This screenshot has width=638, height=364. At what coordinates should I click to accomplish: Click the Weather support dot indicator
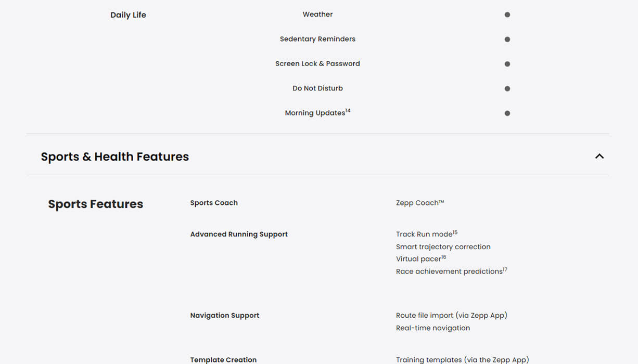pyautogui.click(x=507, y=15)
